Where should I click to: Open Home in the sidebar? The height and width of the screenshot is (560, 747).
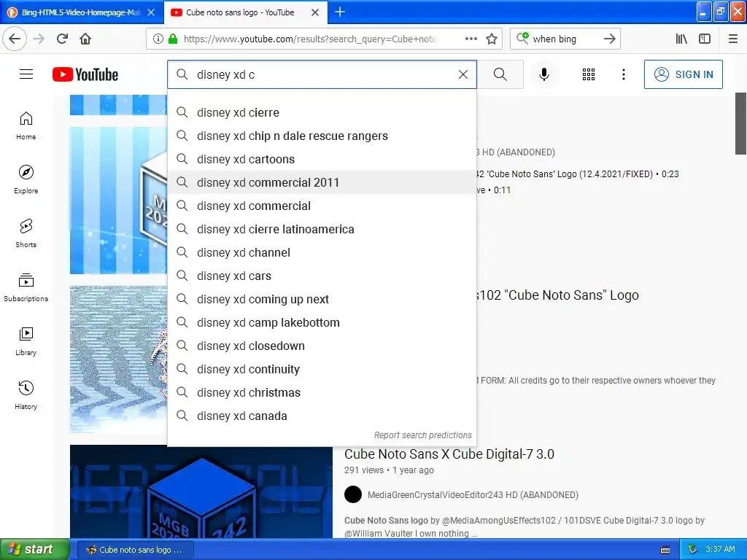click(x=26, y=125)
